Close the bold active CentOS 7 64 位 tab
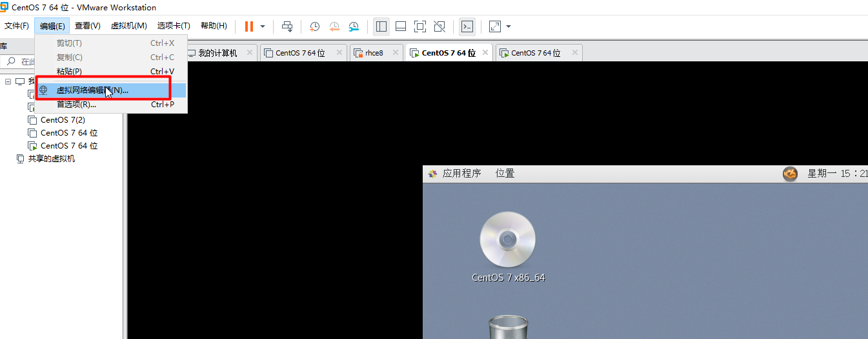The height and width of the screenshot is (339, 868). coord(484,53)
